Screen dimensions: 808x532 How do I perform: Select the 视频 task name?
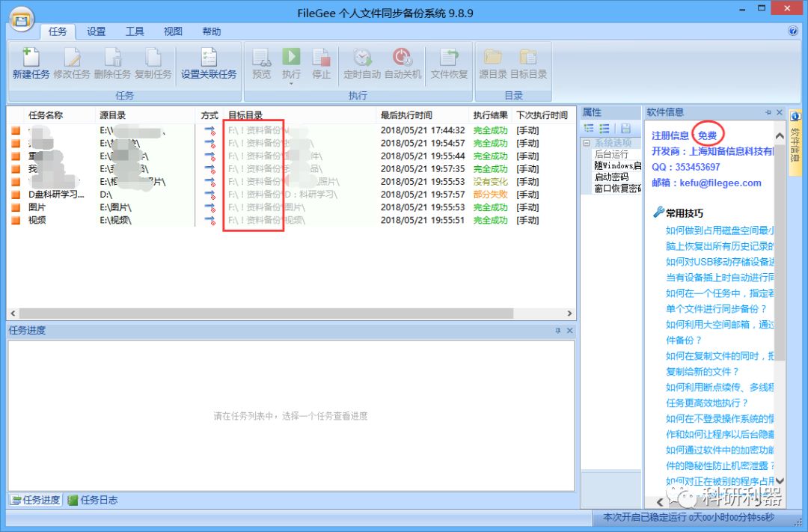[37, 220]
